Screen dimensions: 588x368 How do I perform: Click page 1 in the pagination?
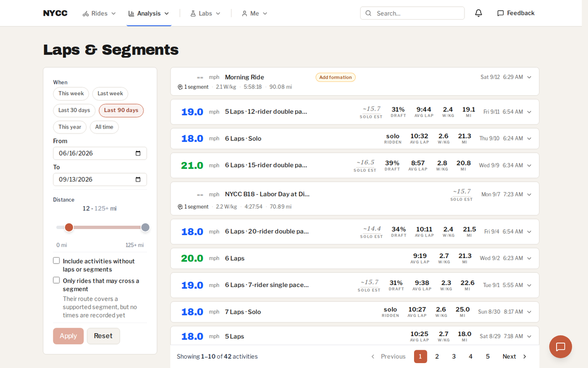tap(420, 357)
